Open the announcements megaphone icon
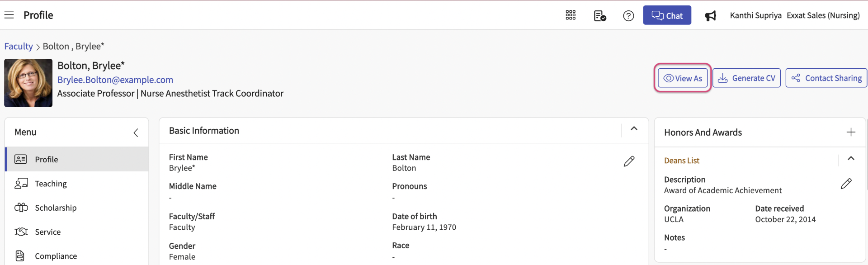Screen dimensions: 868x265 pos(710,16)
